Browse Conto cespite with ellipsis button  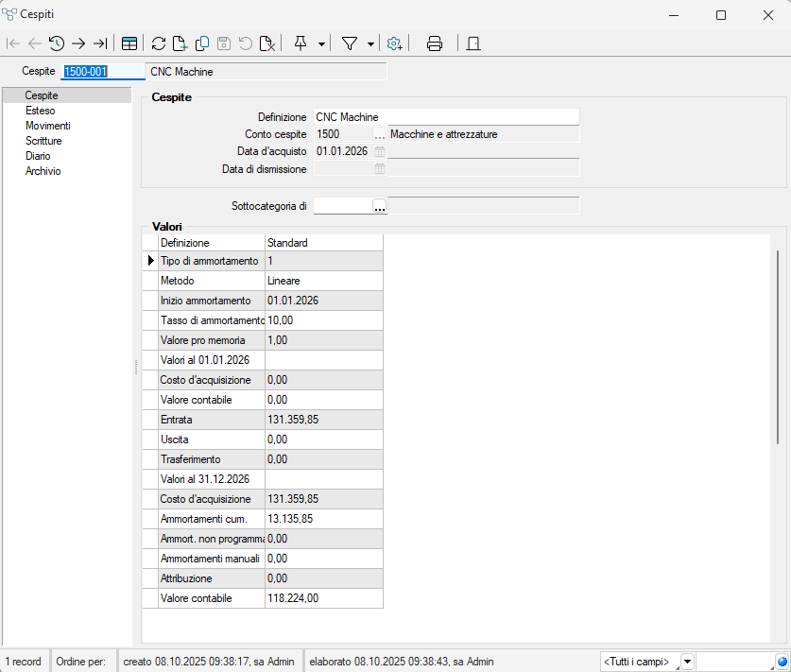click(380, 134)
